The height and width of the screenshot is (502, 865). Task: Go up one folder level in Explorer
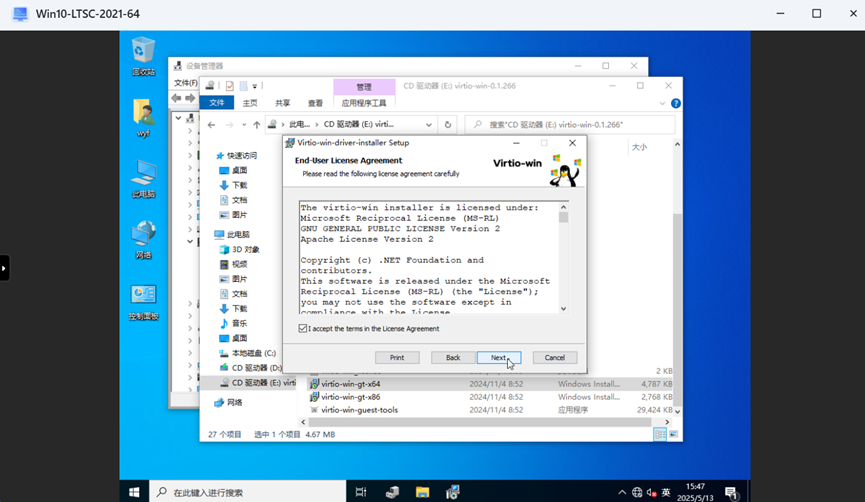(x=257, y=125)
